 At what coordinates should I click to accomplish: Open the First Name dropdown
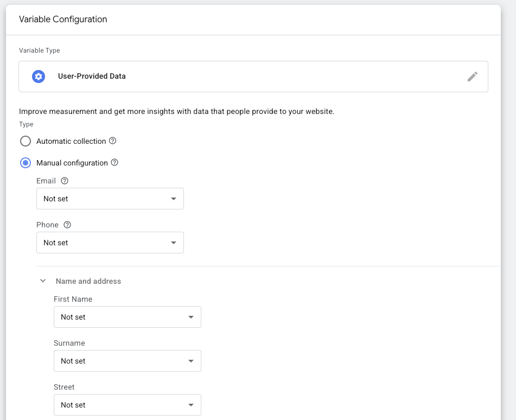[128, 317]
